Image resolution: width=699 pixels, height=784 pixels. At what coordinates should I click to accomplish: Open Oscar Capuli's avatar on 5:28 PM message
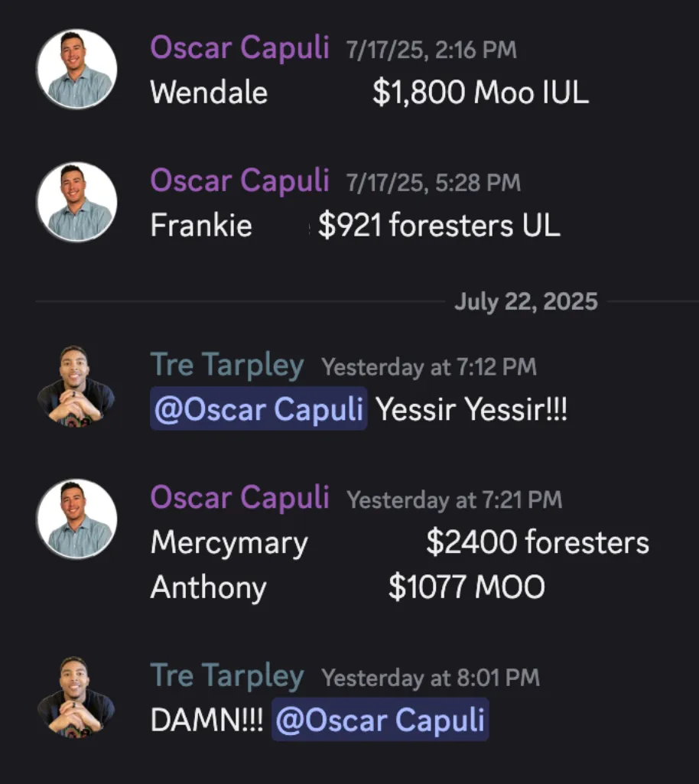[x=77, y=202]
